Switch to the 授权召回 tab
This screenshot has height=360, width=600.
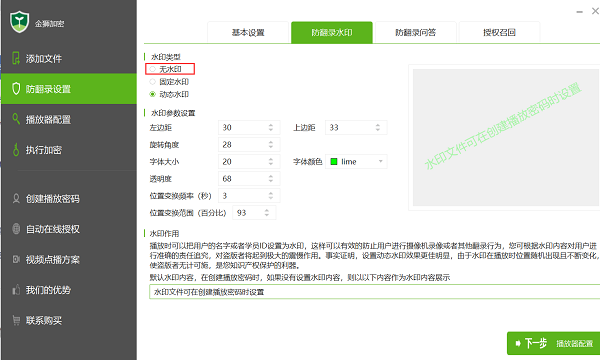tap(499, 33)
